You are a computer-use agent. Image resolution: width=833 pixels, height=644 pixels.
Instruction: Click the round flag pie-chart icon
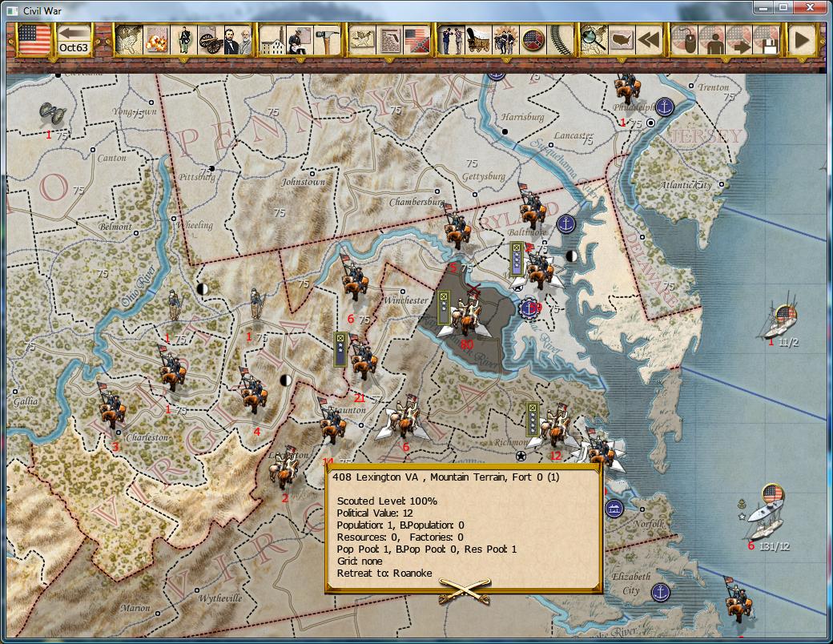(x=533, y=39)
